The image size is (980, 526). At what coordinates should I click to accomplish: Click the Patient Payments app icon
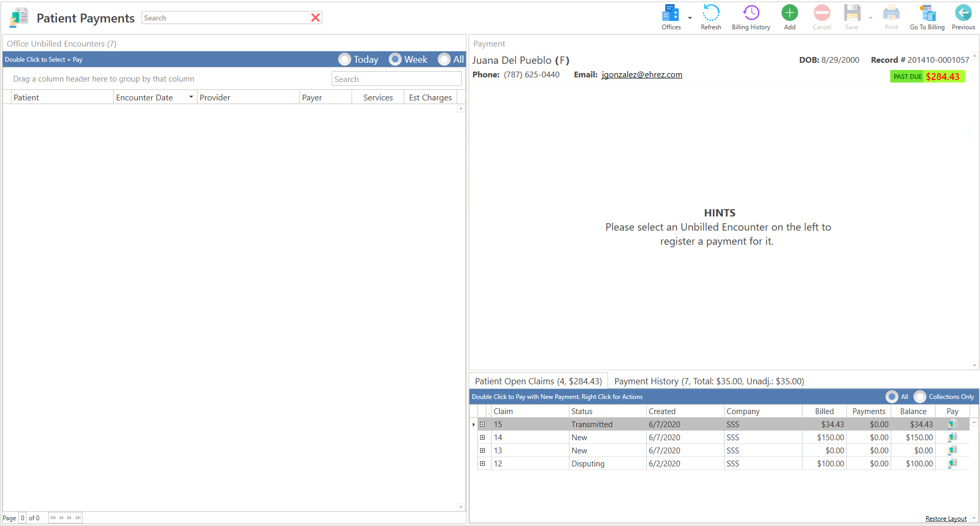[x=19, y=17]
